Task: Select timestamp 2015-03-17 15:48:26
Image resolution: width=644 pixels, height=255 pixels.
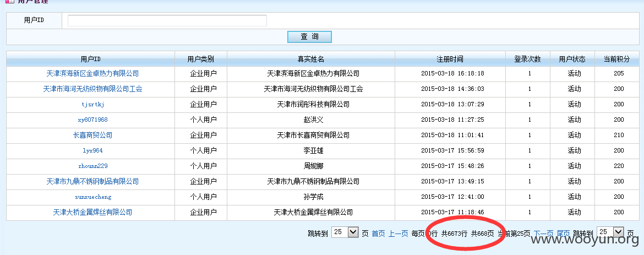Action: [452, 166]
